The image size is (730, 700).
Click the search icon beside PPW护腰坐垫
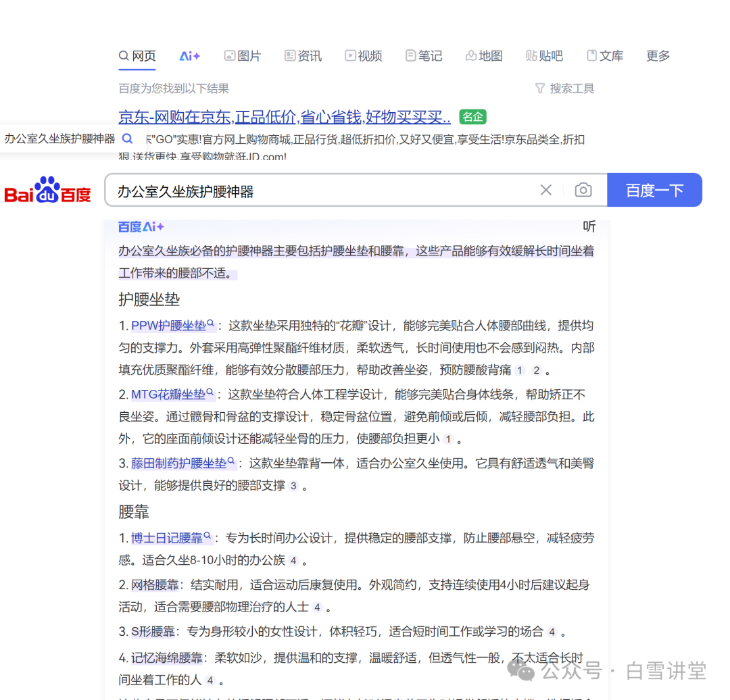(x=210, y=322)
